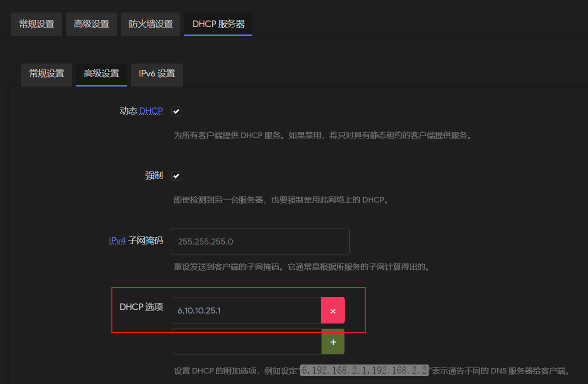Click the 强制 label
This screenshot has width=588, height=384.
(x=154, y=175)
